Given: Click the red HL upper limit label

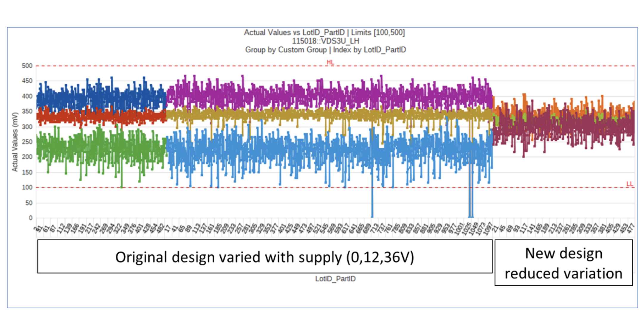Looking at the screenshot, I should click(330, 62).
